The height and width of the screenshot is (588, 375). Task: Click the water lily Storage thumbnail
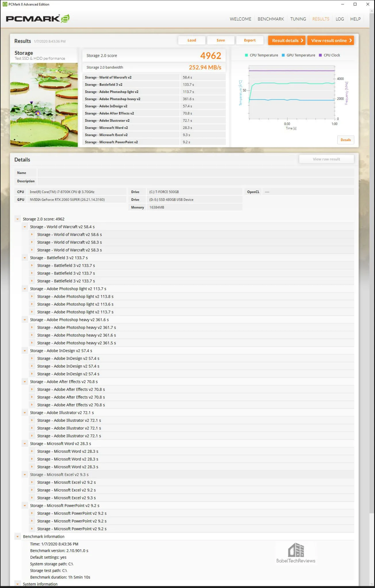coord(44,105)
